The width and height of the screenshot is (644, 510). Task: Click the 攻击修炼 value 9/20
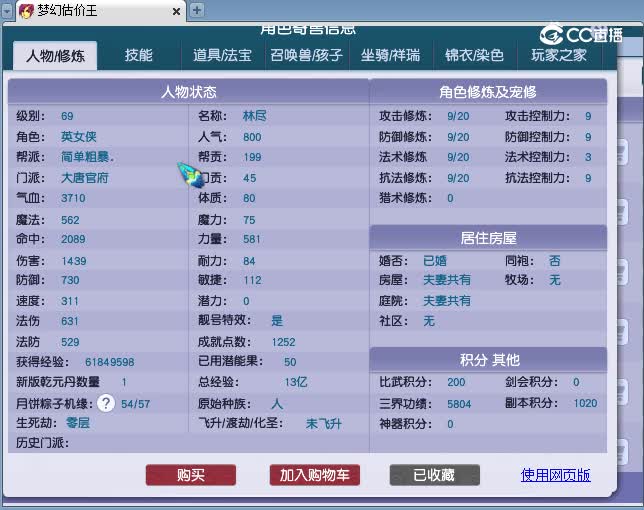[x=458, y=116]
